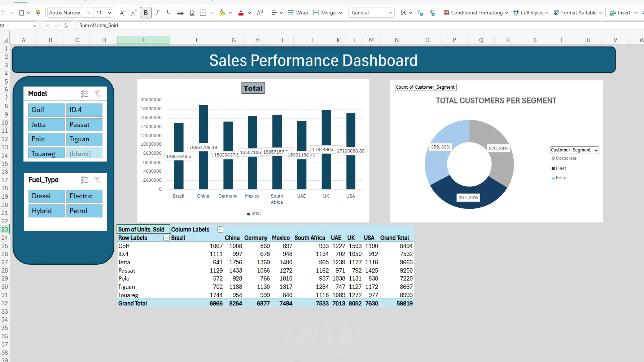The width and height of the screenshot is (644, 362).
Task: Click the fill color bucket swatch
Action: coord(222,13)
